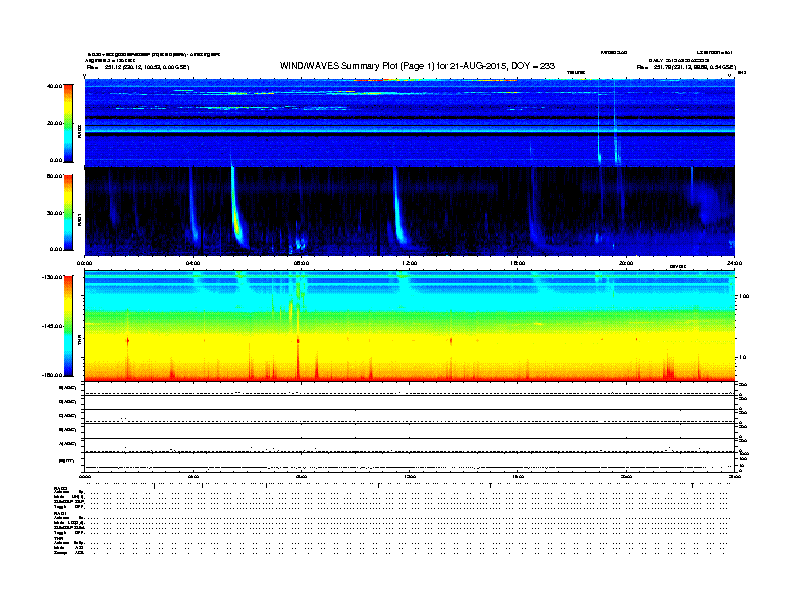Image resolution: width=792 pixels, height=612 pixels.
Task: Click the 20:00 tick label below RAD1 spectrogram
Action: click(x=626, y=263)
